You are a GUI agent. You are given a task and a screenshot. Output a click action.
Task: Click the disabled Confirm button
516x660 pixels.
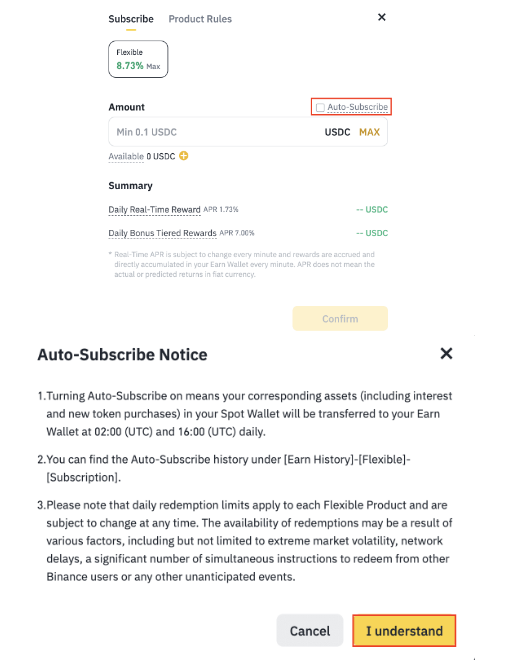pyautogui.click(x=340, y=319)
